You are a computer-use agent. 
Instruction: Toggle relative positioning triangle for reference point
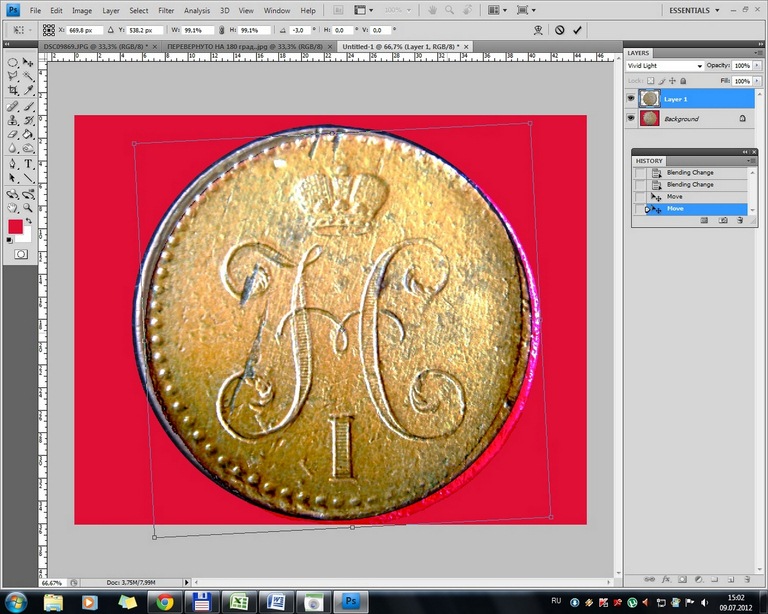click(x=111, y=30)
